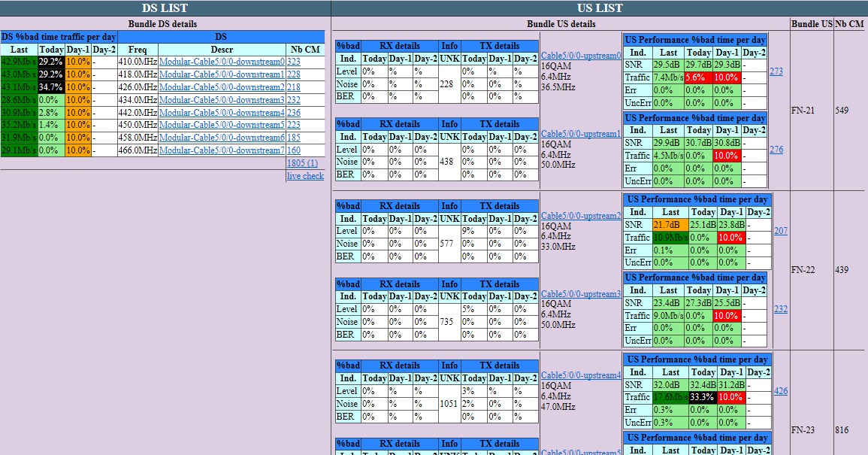Click the 276 modem count link for upstream1
The image size is (868, 455).
[777, 149]
